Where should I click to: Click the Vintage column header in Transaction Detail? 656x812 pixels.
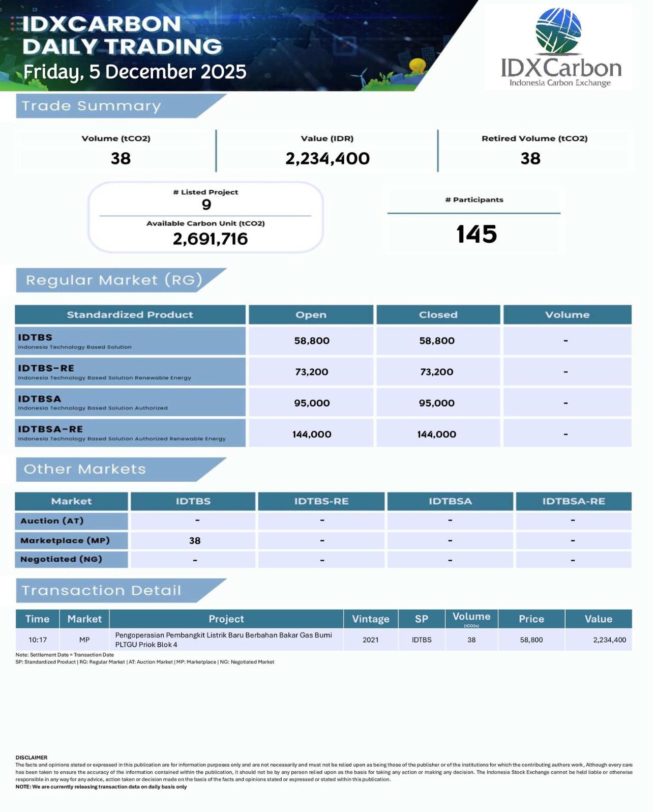point(370,619)
